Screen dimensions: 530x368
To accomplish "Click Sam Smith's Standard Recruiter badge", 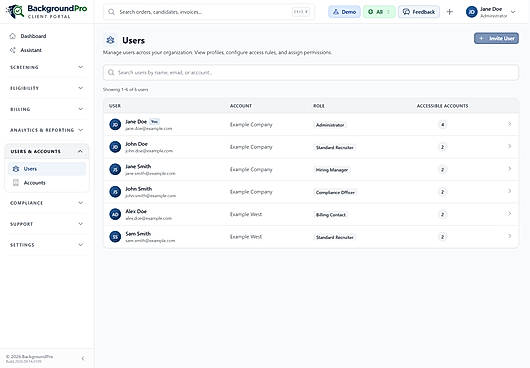I will point(335,237).
